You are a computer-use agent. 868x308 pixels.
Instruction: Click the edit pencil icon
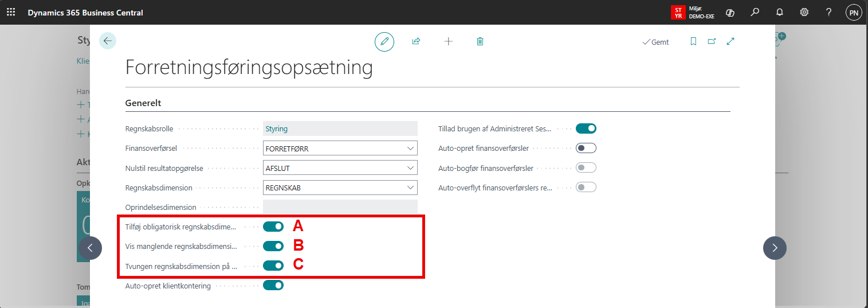[384, 41]
